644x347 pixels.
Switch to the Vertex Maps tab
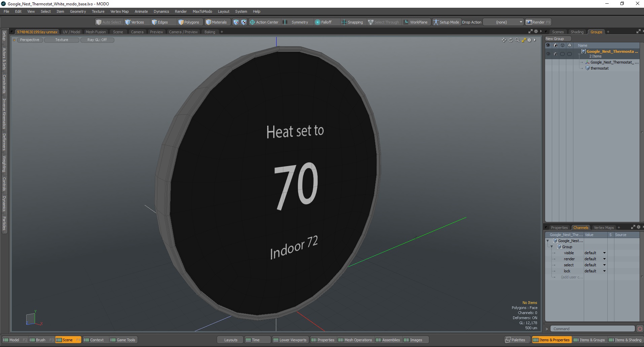[x=604, y=228]
